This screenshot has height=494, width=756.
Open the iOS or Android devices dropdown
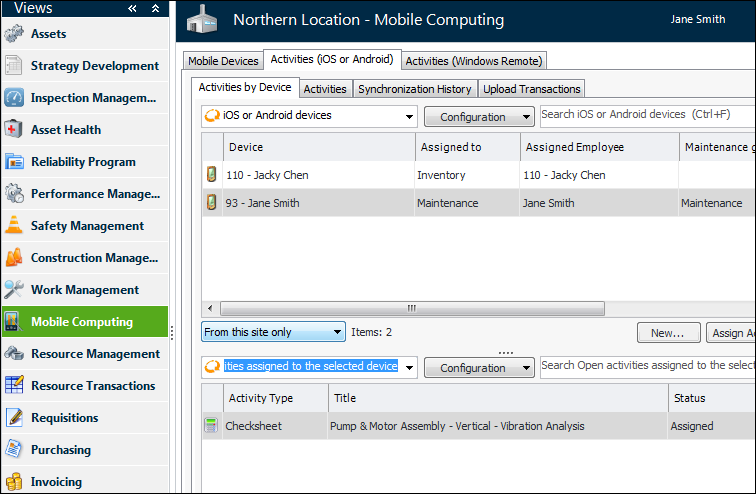click(409, 117)
